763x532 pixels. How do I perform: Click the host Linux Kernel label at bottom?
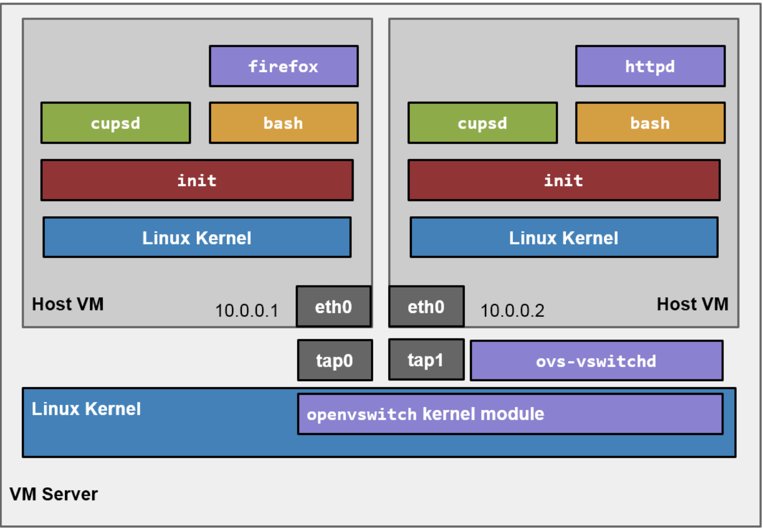pyautogui.click(x=86, y=409)
